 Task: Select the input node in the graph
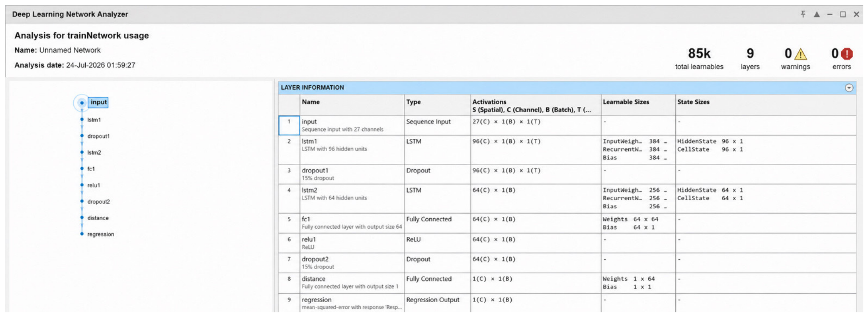98,102
